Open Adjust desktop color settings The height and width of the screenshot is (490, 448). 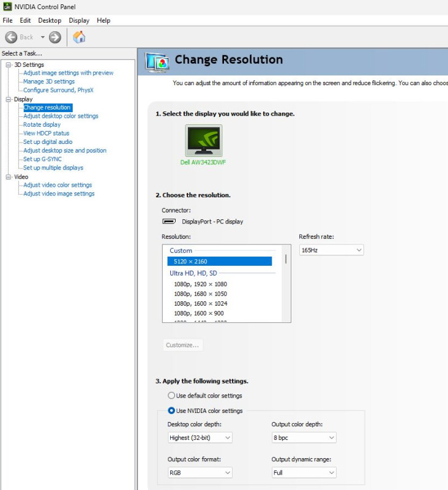pyautogui.click(x=61, y=116)
